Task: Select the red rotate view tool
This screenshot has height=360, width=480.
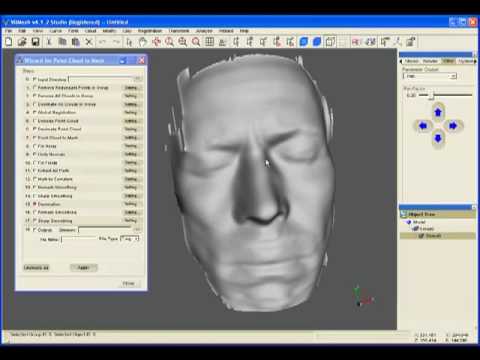Action: point(156,42)
